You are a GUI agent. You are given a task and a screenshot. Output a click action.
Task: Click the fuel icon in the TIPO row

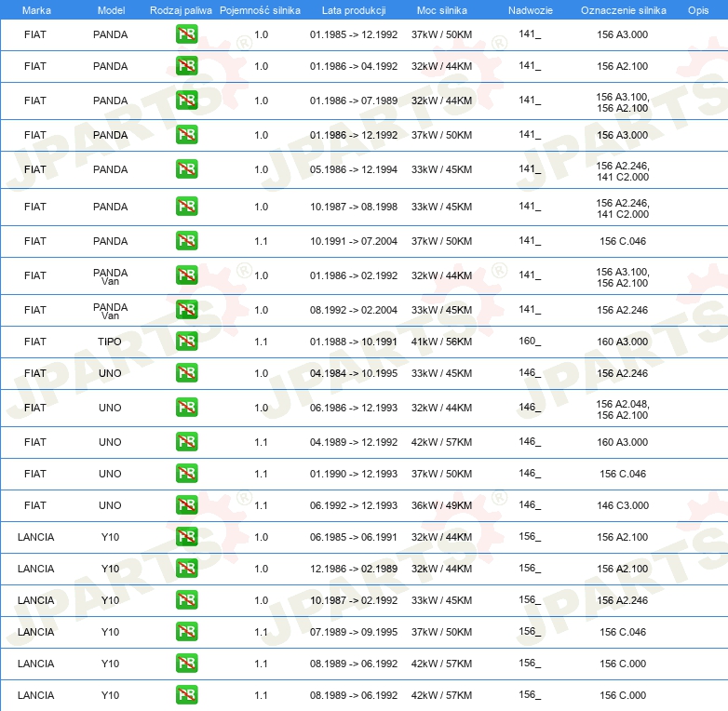click(186, 342)
